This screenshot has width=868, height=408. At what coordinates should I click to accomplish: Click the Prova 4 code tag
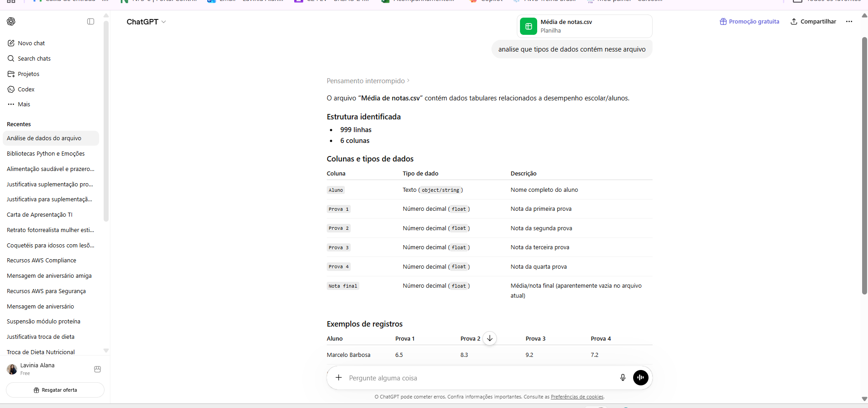pos(339,267)
